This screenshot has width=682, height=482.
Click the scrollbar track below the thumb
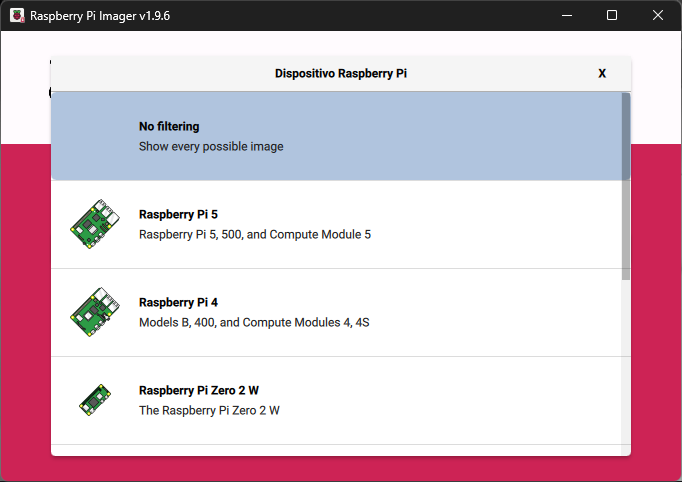click(626, 370)
